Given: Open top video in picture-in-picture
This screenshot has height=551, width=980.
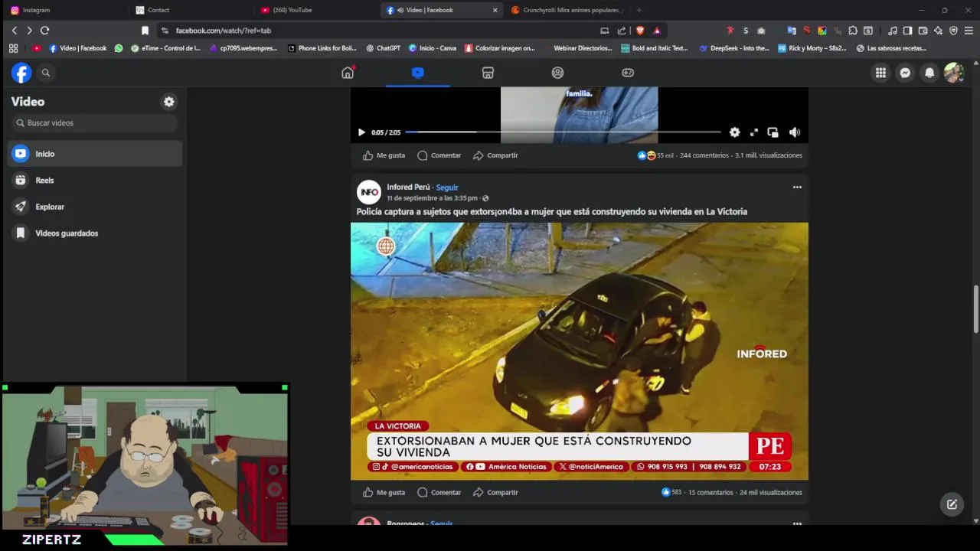Looking at the screenshot, I should click(773, 132).
